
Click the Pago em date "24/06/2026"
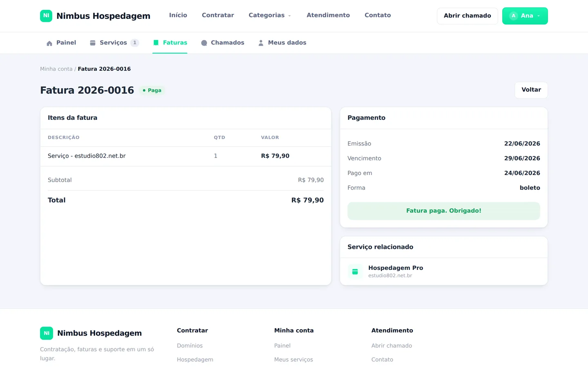pyautogui.click(x=522, y=173)
